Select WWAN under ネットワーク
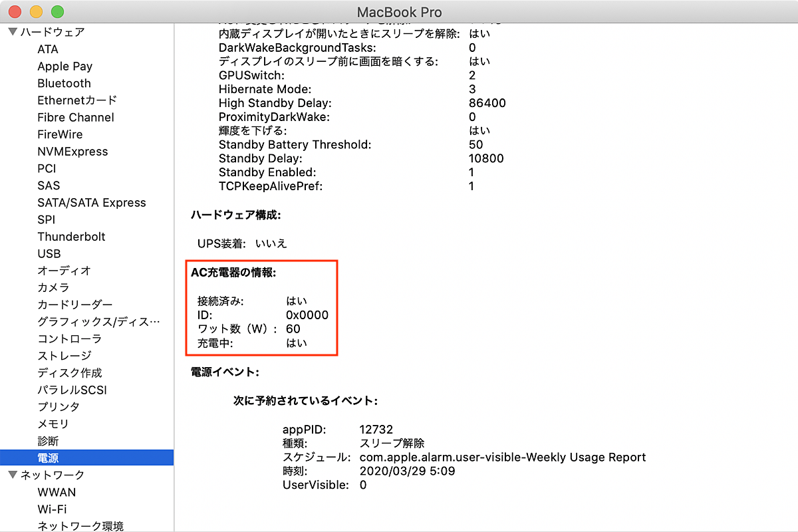This screenshot has height=532, width=798. (57, 492)
